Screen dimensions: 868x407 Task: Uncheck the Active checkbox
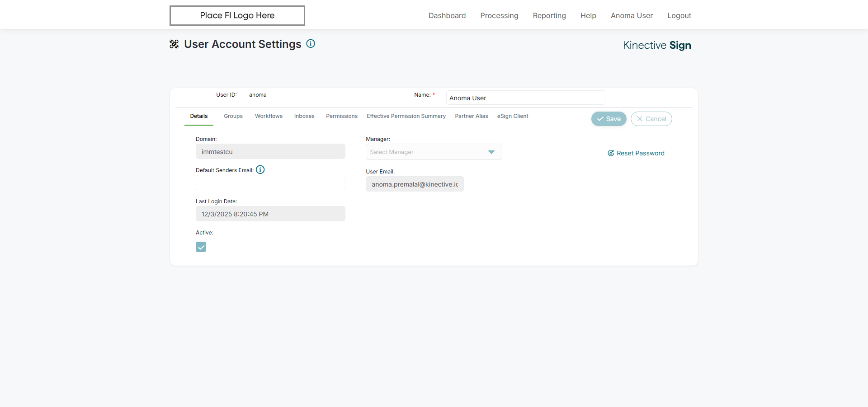201,247
